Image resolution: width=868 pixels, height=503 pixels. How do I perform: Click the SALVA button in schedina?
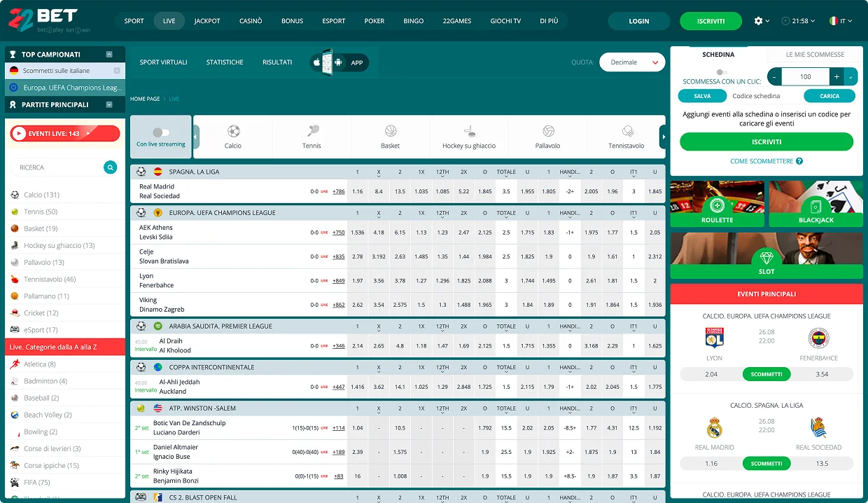702,96
